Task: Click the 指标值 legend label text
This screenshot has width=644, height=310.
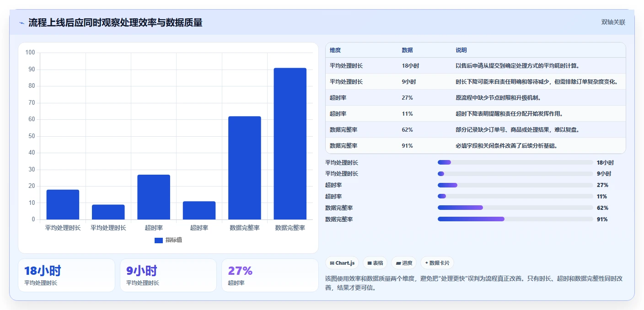Action: [x=174, y=240]
